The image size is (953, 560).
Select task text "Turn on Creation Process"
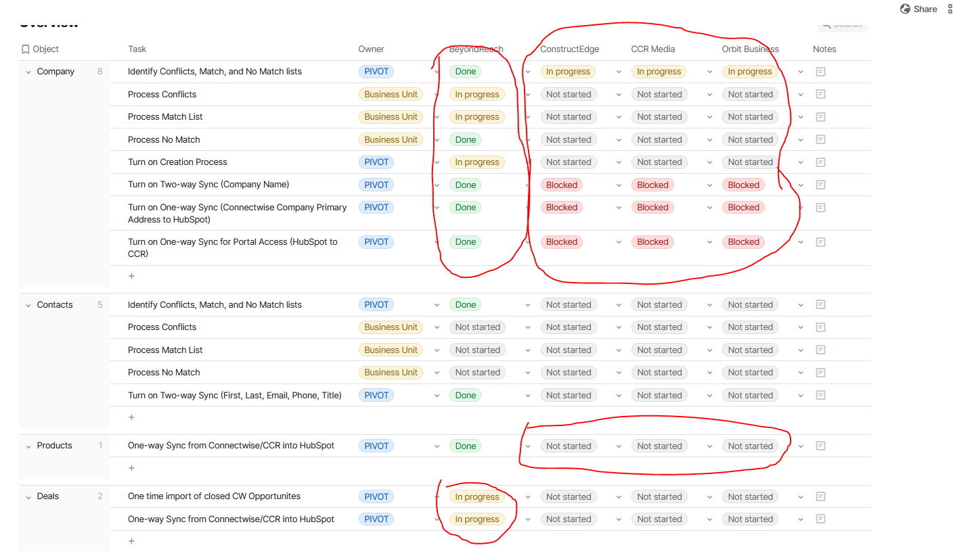click(x=177, y=162)
